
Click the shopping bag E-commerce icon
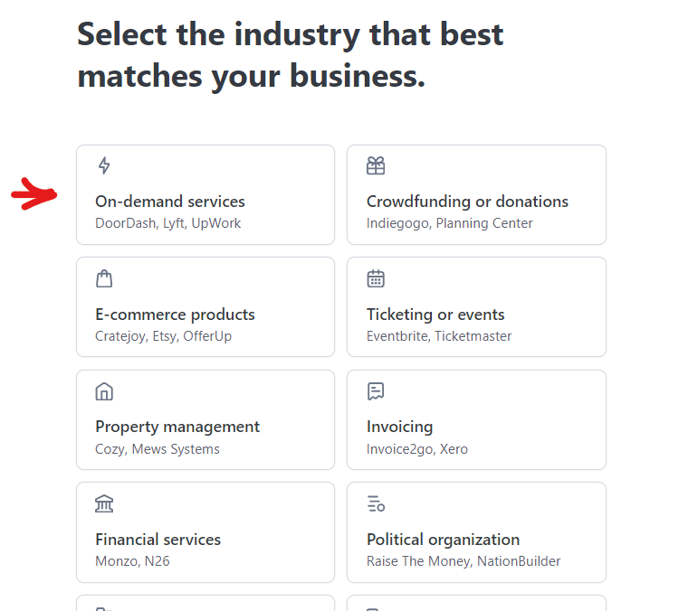[104, 279]
